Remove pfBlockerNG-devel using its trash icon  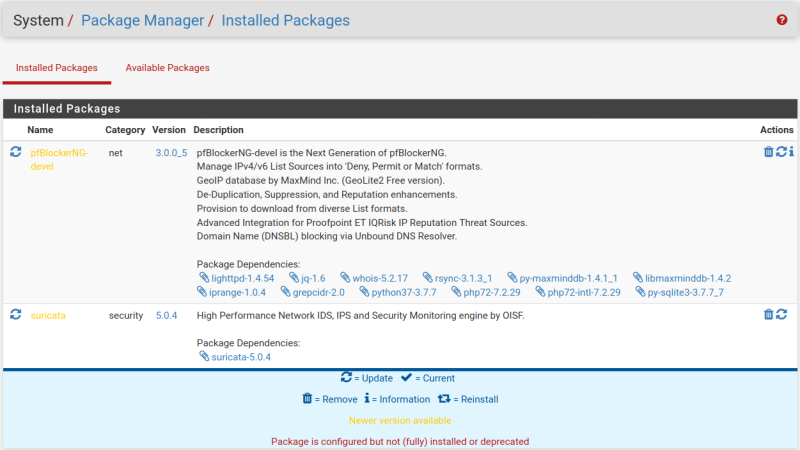[x=768, y=152]
